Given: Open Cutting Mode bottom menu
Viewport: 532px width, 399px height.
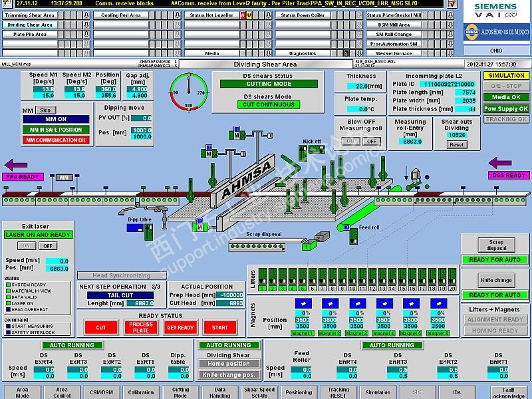Looking at the screenshot, I should (x=180, y=392).
